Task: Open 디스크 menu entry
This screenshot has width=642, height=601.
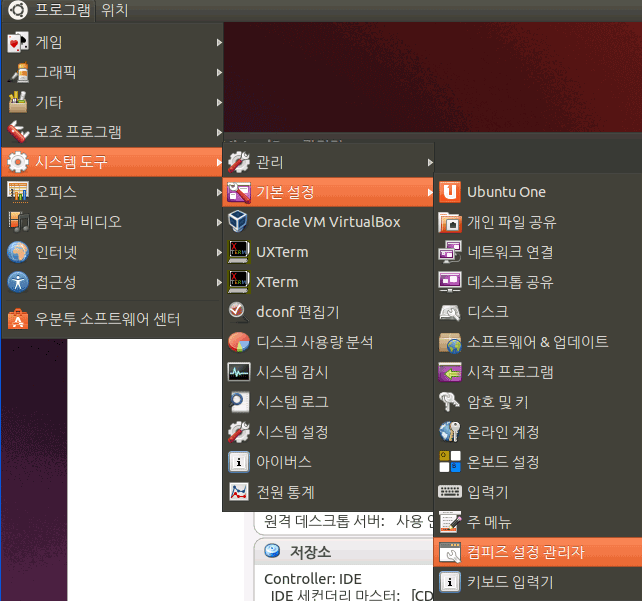Action: coord(538,312)
